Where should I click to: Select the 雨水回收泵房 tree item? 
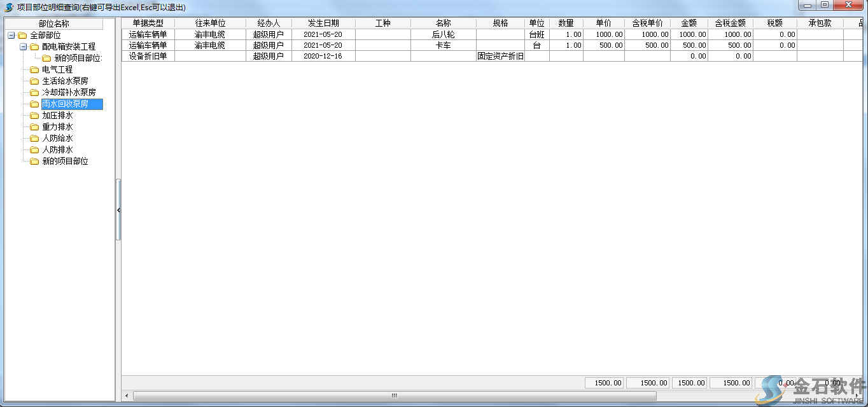(65, 104)
